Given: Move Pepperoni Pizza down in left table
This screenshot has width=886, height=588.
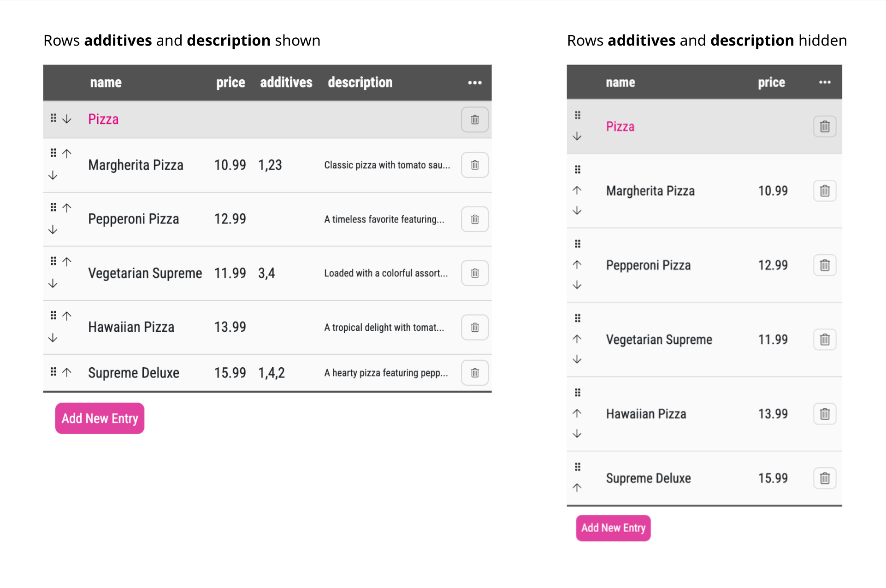Looking at the screenshot, I should [53, 229].
